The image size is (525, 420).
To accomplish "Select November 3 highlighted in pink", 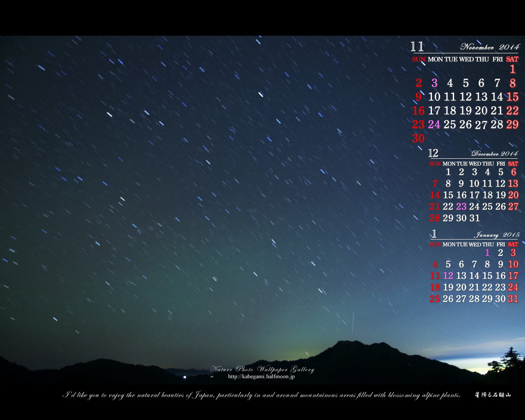I will point(434,83).
